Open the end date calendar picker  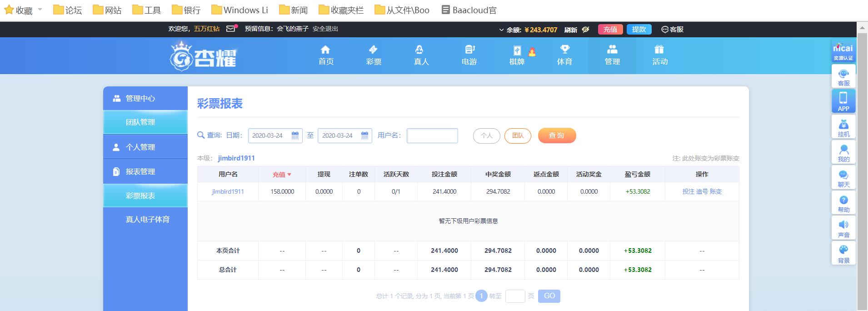coord(364,135)
